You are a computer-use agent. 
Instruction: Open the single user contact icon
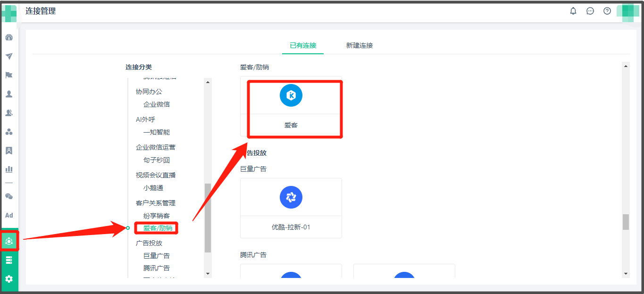(x=9, y=94)
